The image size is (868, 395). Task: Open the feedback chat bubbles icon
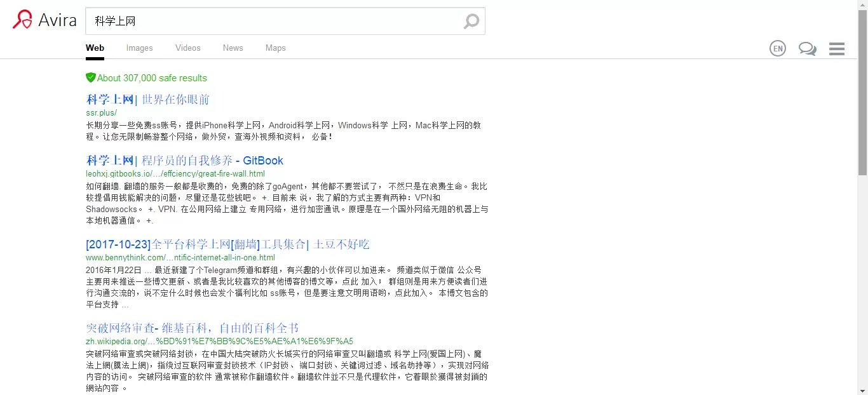point(807,48)
